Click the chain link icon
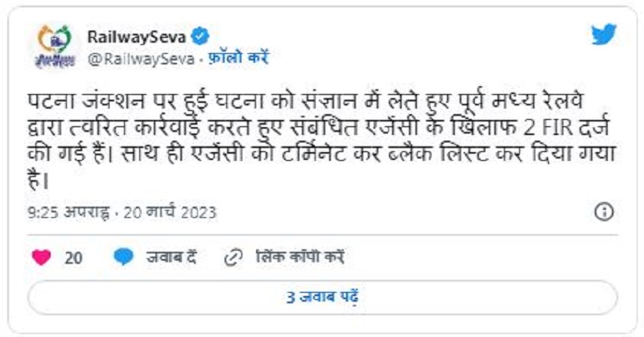This screenshot has width=644, height=337. pyautogui.click(x=234, y=257)
